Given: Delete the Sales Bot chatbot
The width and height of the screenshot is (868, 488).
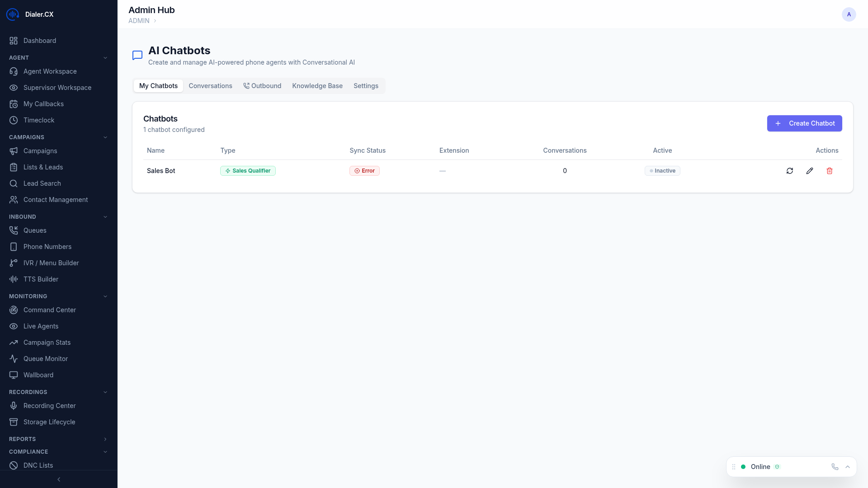Looking at the screenshot, I should [830, 171].
